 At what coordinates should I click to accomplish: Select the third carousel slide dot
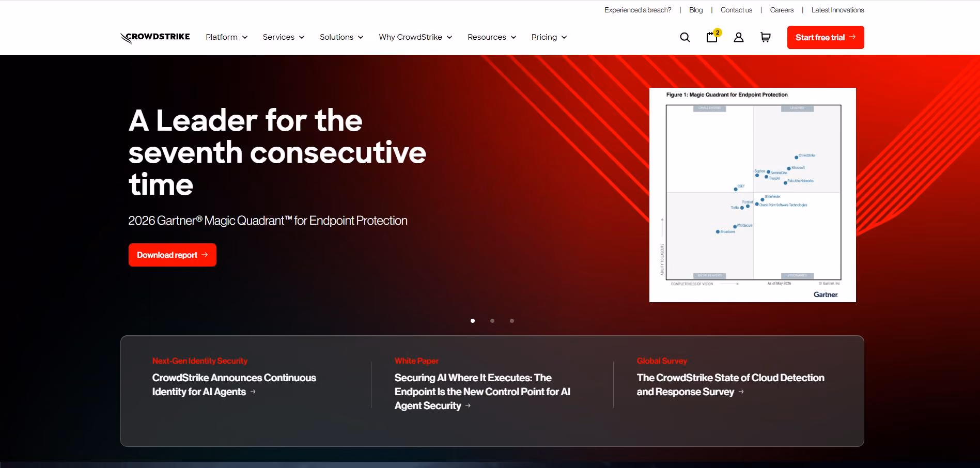click(512, 321)
